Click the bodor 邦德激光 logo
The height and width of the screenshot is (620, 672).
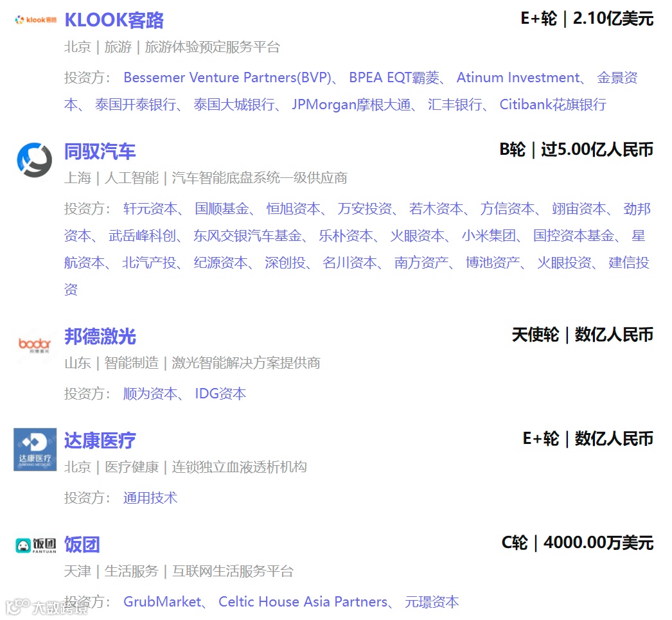coord(35,346)
